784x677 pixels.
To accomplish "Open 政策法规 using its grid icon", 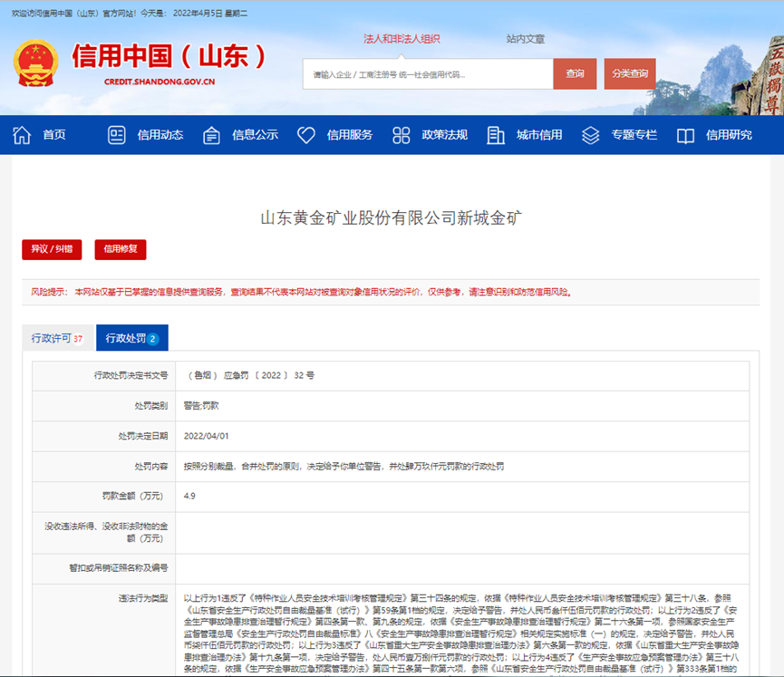I will (400, 135).
